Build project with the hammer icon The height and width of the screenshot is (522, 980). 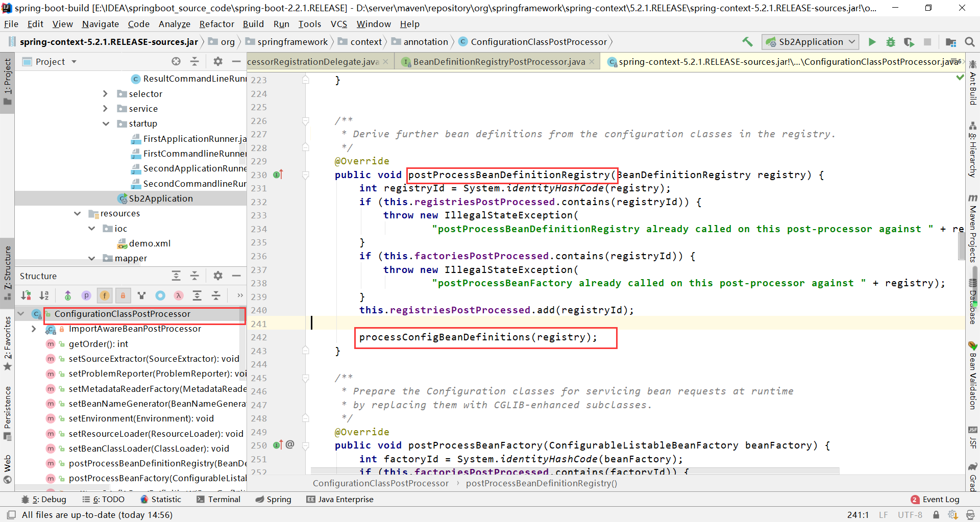tap(747, 42)
